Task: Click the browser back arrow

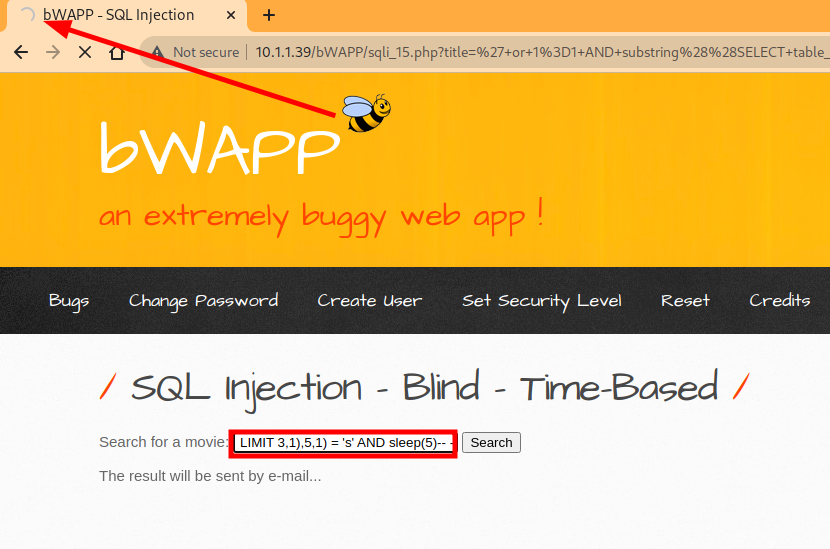Action: point(21,52)
